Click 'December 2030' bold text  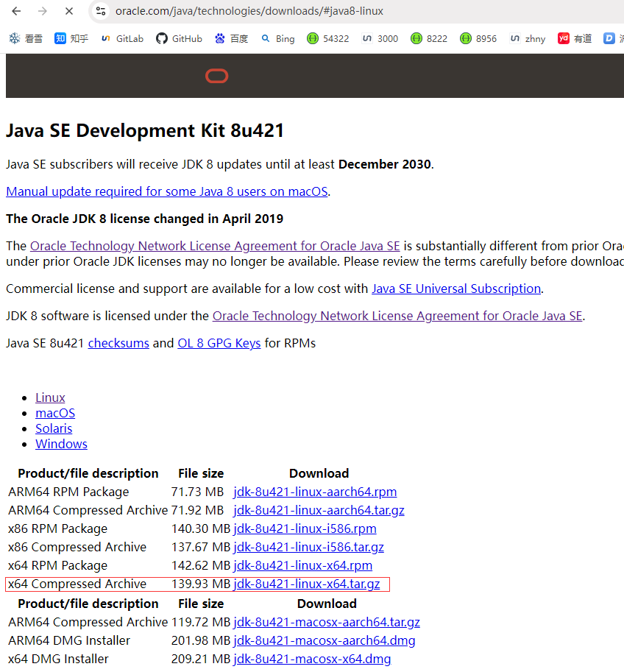pyautogui.click(x=384, y=165)
